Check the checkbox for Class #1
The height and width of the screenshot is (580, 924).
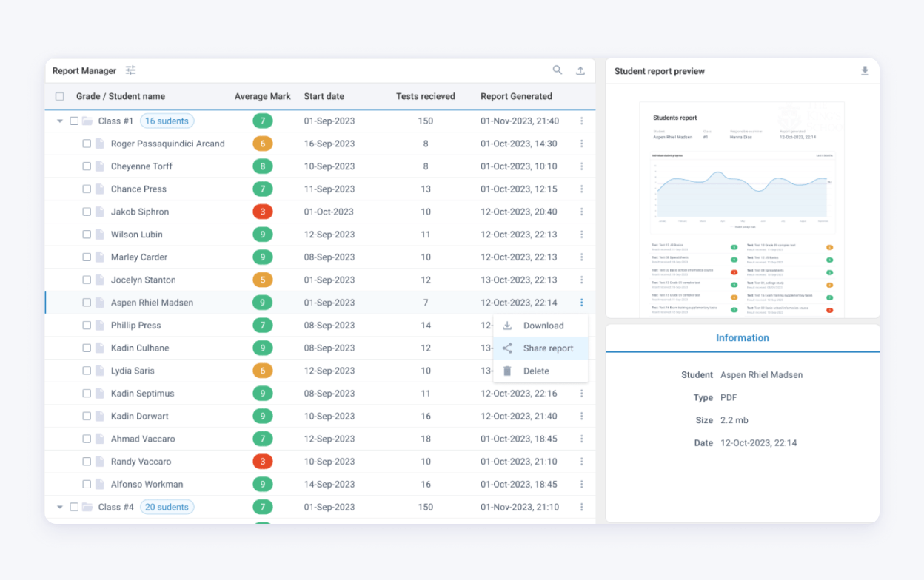74,121
